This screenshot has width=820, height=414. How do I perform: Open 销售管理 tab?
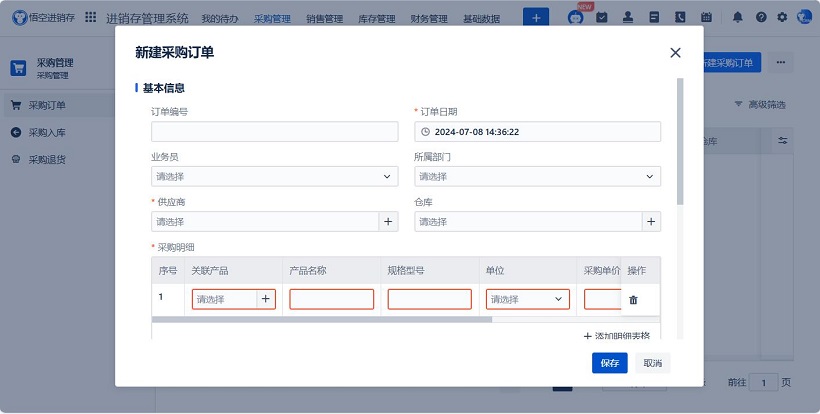click(x=324, y=19)
